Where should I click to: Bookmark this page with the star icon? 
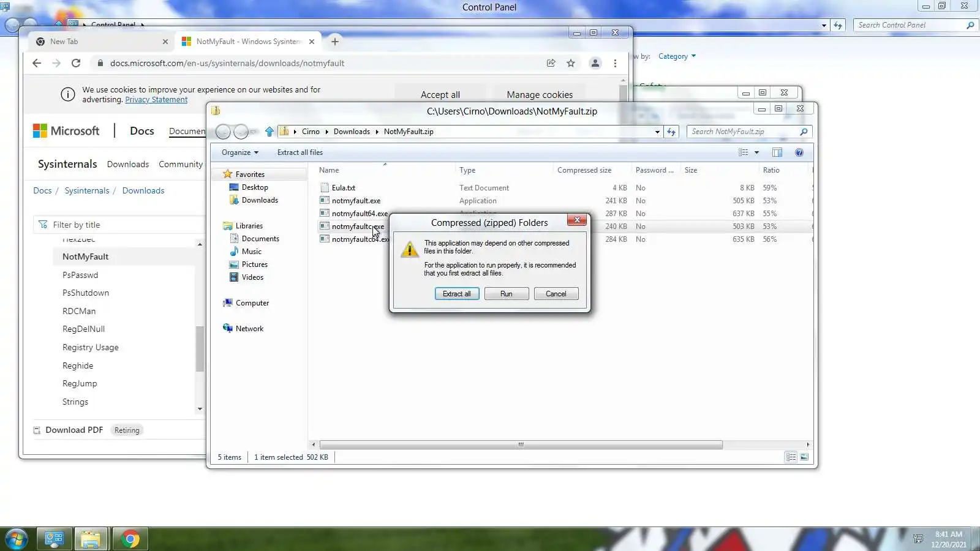click(x=571, y=63)
